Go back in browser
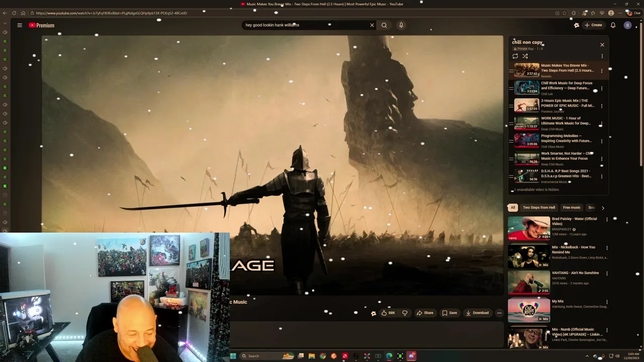This screenshot has width=644, height=362. 5,13
